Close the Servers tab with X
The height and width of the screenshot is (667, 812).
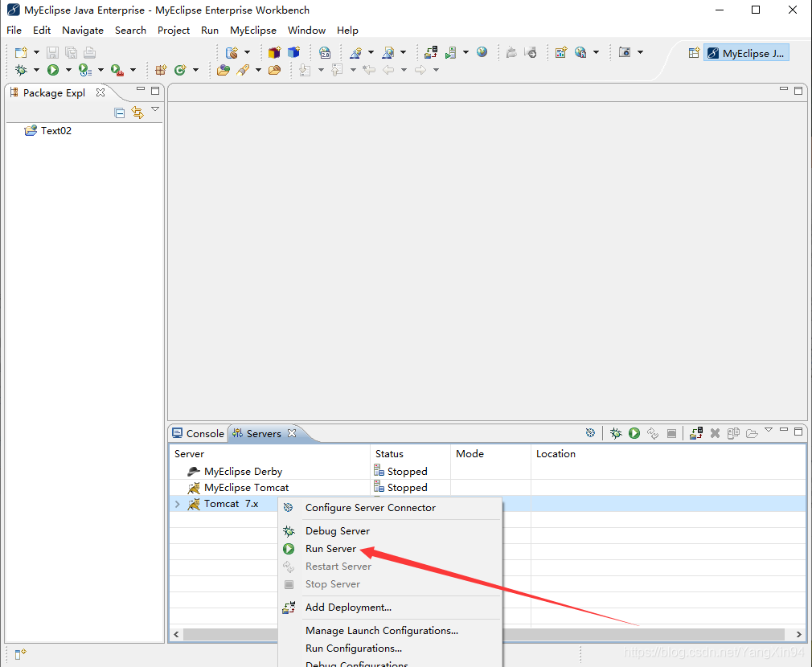pos(292,433)
